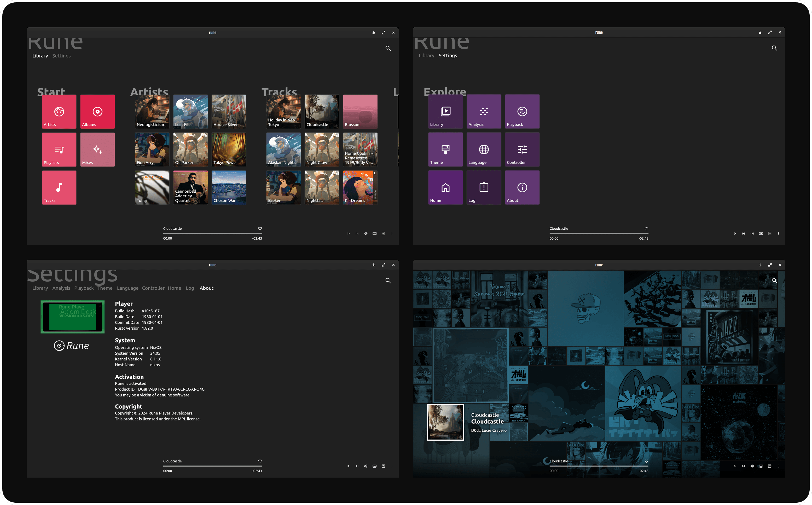Expand the overflow menu in player bar
Image resolution: width=812 pixels, height=505 pixels.
coord(393,233)
